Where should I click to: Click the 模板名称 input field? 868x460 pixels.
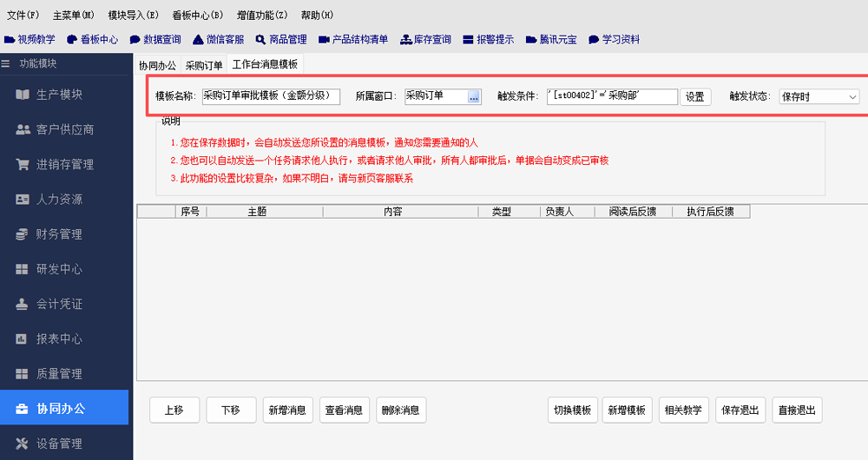click(270, 96)
